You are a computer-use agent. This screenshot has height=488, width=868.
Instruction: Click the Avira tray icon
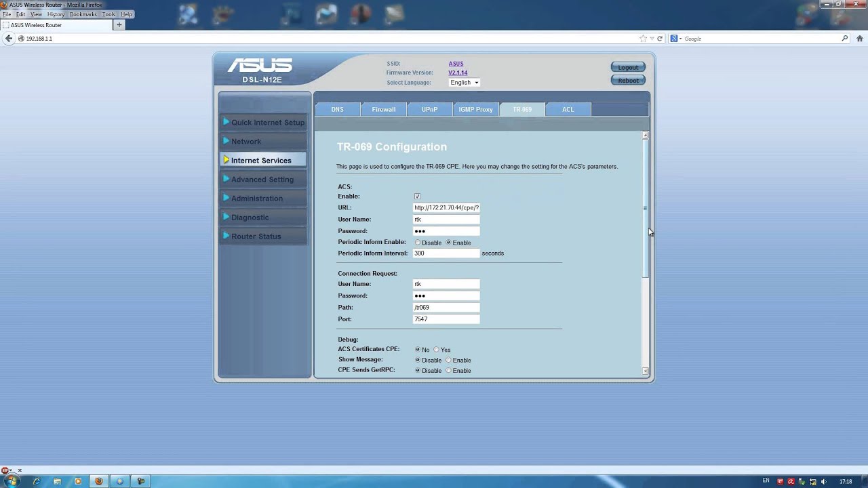790,481
